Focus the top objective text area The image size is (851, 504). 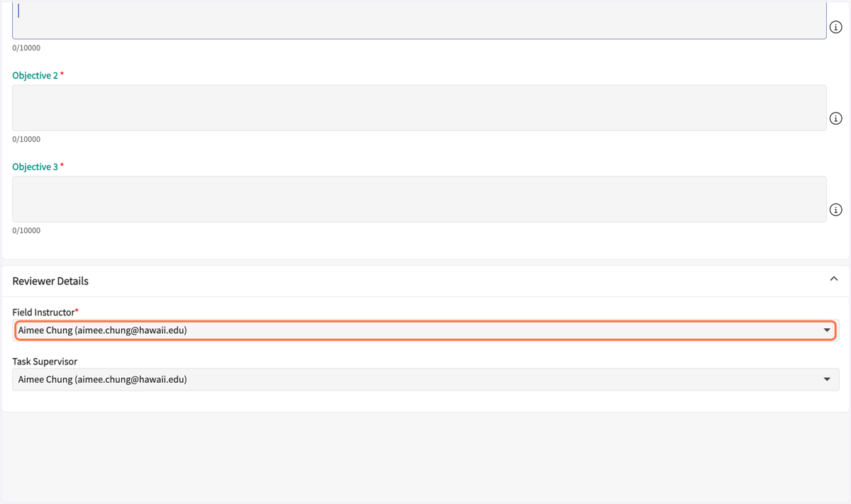(419, 20)
